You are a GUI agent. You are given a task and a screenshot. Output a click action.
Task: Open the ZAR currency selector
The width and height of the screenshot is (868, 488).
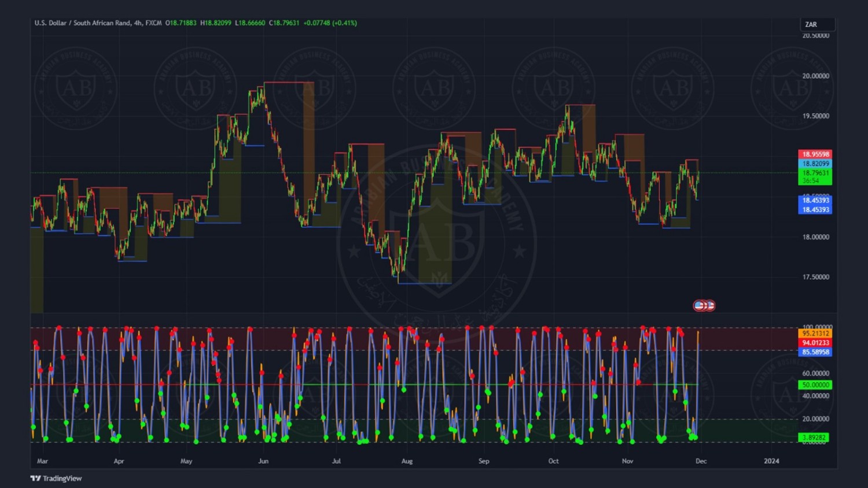tap(817, 24)
